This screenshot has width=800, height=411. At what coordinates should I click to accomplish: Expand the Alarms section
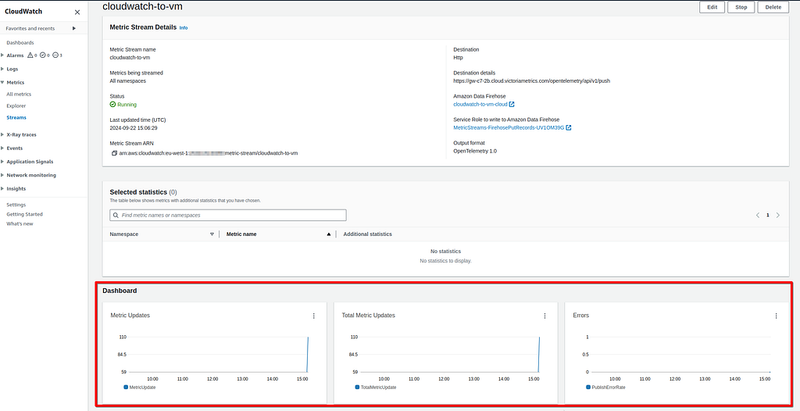pyautogui.click(x=3, y=55)
